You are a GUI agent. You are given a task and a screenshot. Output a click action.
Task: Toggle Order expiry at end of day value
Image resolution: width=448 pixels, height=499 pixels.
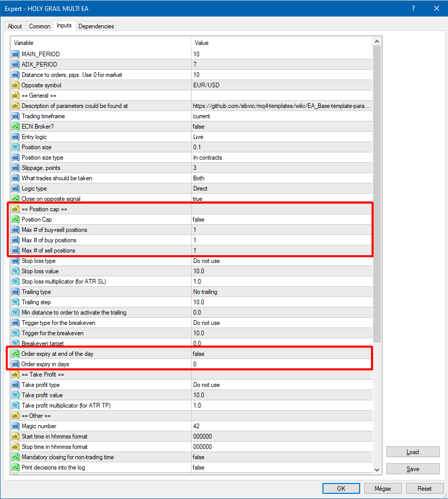point(282,354)
